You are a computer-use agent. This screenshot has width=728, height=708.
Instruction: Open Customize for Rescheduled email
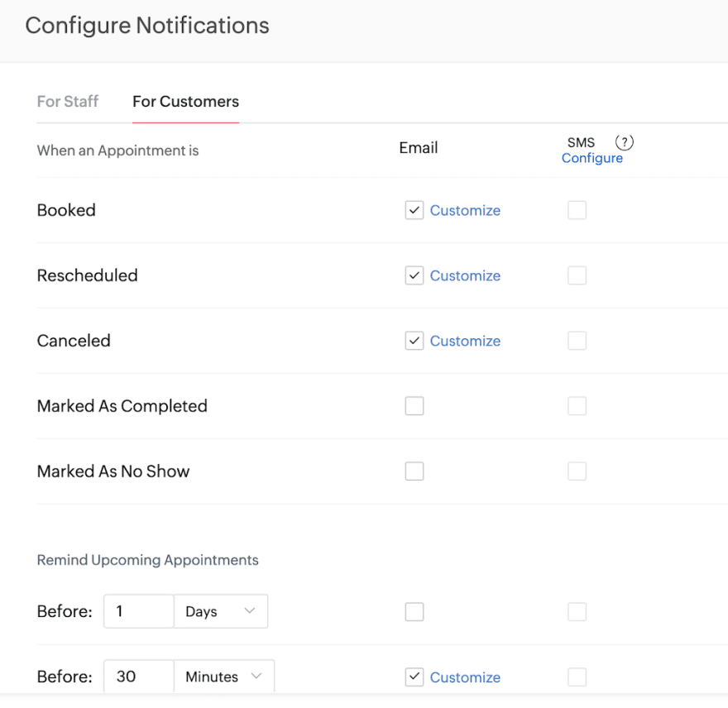tap(465, 275)
